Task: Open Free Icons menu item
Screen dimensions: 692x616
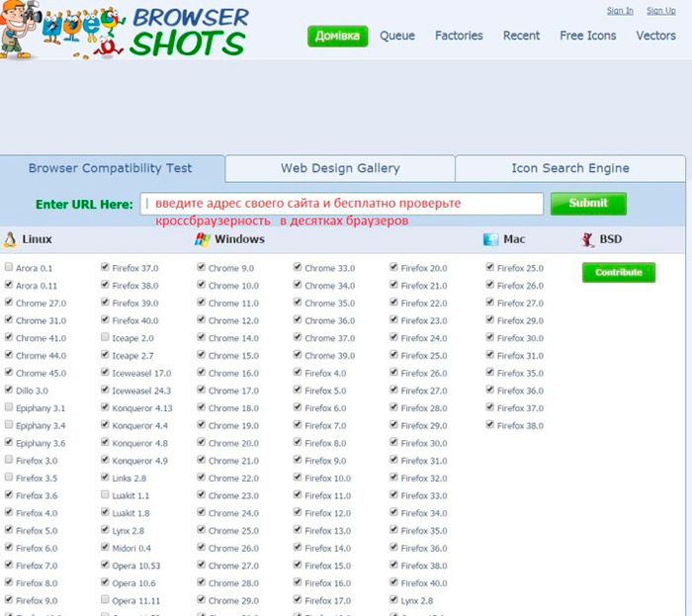Action: 588,36
